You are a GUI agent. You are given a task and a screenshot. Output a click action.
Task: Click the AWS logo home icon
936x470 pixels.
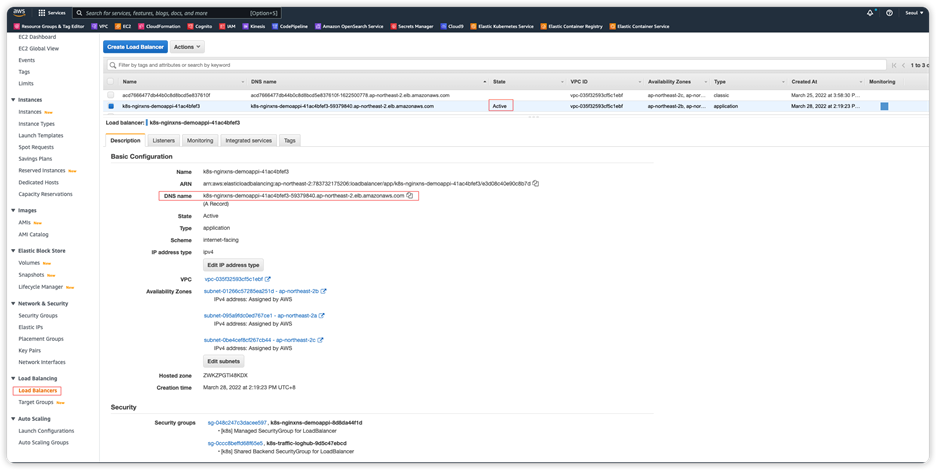[x=19, y=13]
